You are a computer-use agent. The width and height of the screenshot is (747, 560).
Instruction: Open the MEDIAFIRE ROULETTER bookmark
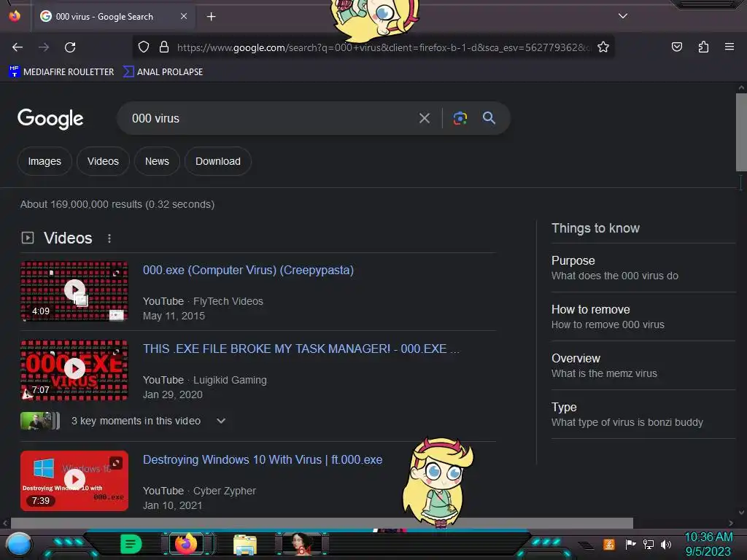point(61,72)
